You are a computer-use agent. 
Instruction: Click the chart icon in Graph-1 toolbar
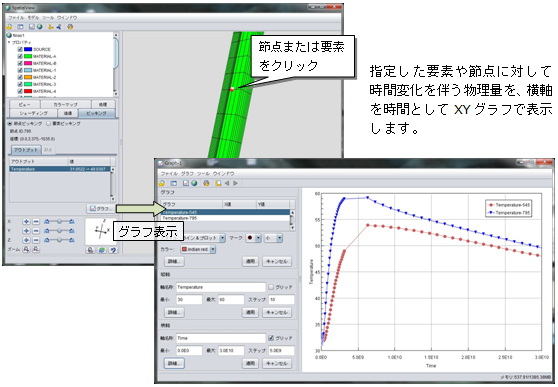[x=186, y=183]
